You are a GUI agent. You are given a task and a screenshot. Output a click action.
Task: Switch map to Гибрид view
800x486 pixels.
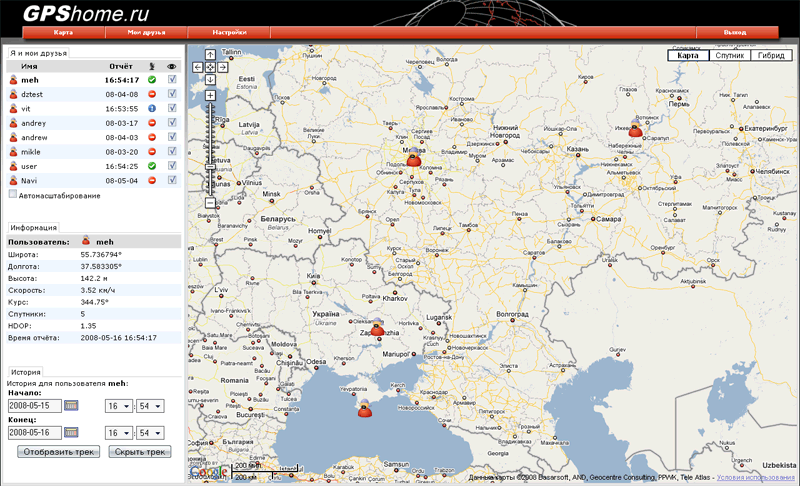771,55
